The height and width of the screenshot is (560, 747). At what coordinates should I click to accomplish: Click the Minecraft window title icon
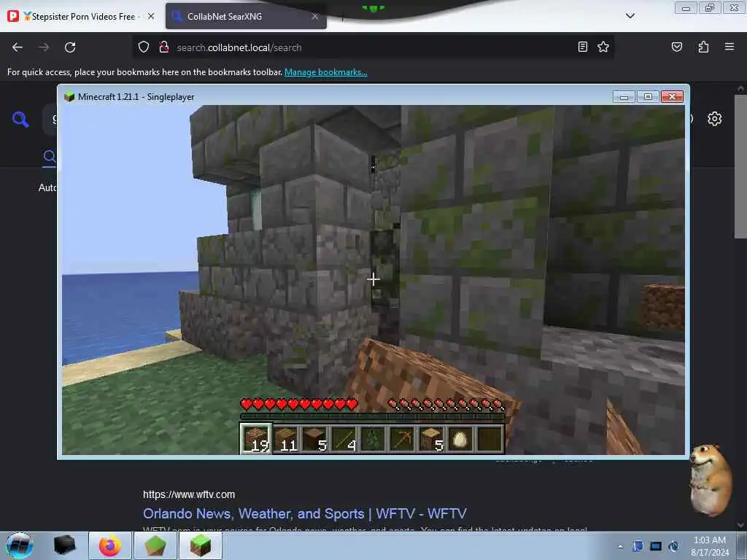(69, 97)
